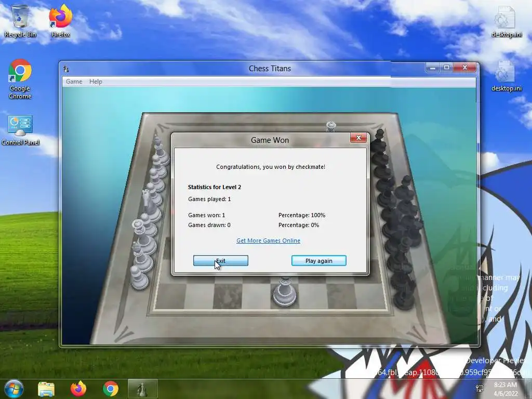Select the white king on the board
The height and width of the screenshot is (399, 532).
pyautogui.click(x=285, y=291)
